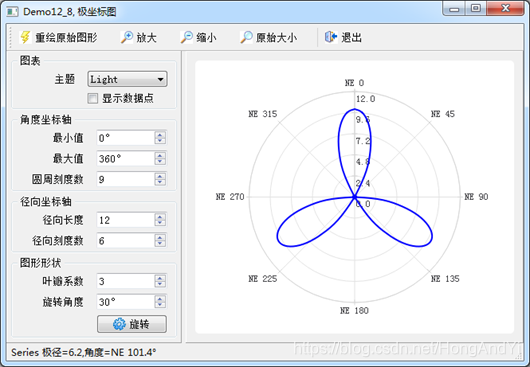Screen dimensions: 530x367
Task: Click 原始大小 toolbar label
Action: point(276,38)
